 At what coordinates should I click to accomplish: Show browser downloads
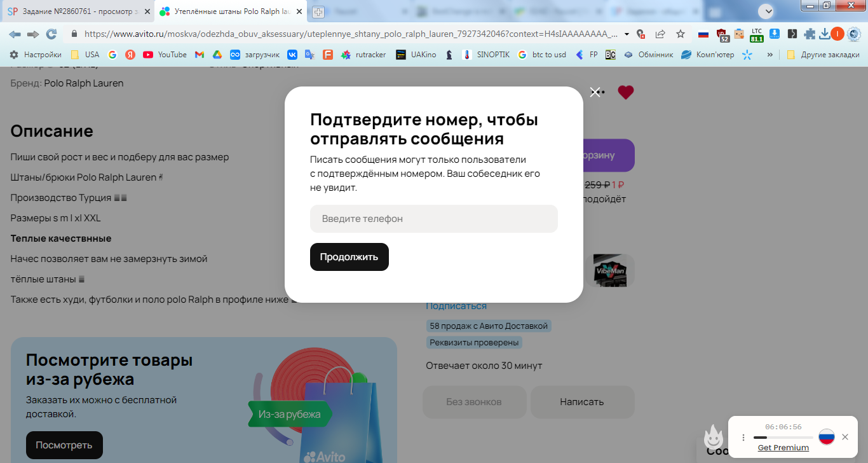pos(824,34)
